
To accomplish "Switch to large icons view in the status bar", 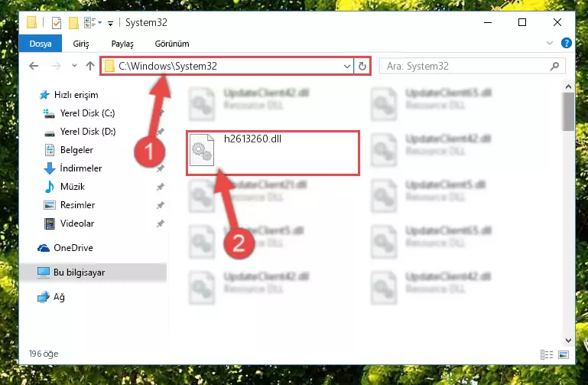I will click(564, 354).
